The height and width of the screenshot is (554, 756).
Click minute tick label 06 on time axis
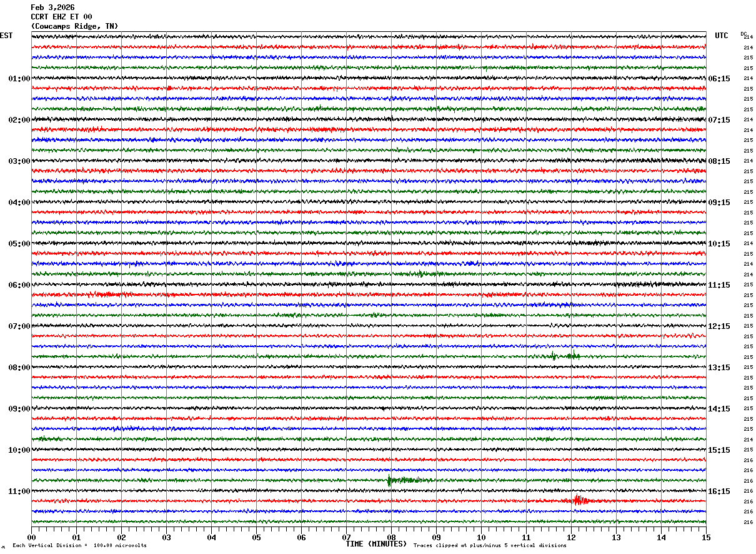coord(301,537)
